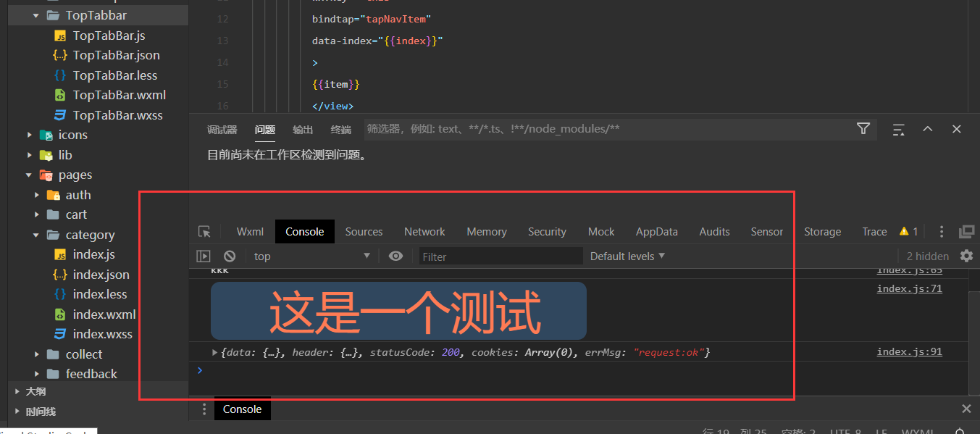Open the Sensor devtools tab
The height and width of the screenshot is (434, 980).
(767, 232)
